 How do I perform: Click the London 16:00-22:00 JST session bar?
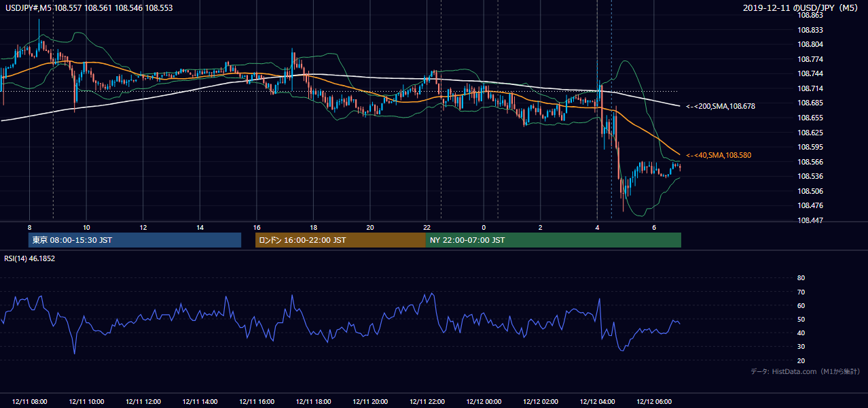click(340, 240)
